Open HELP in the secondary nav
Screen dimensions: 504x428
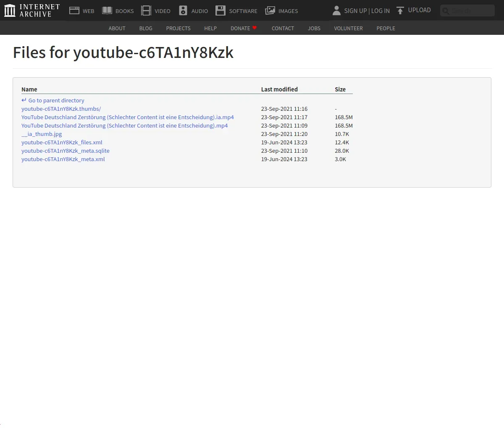pos(210,28)
